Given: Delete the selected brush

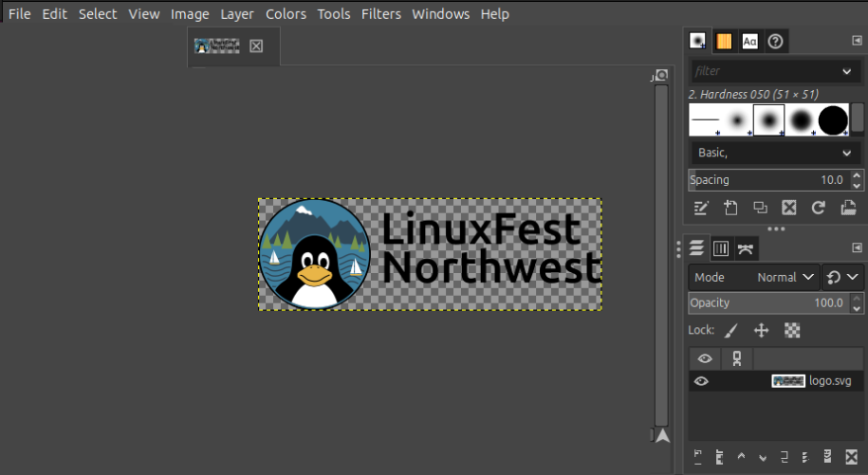Looking at the screenshot, I should [789, 208].
